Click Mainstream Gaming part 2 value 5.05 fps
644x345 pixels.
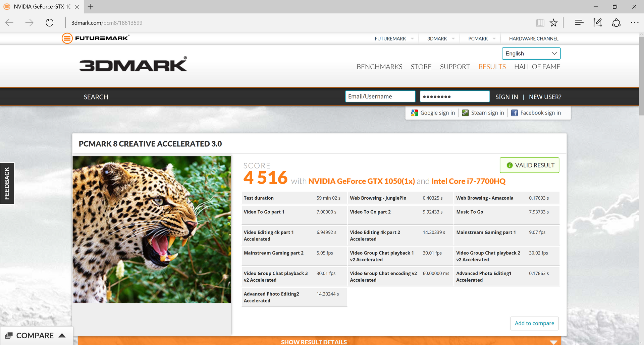pos(325,253)
